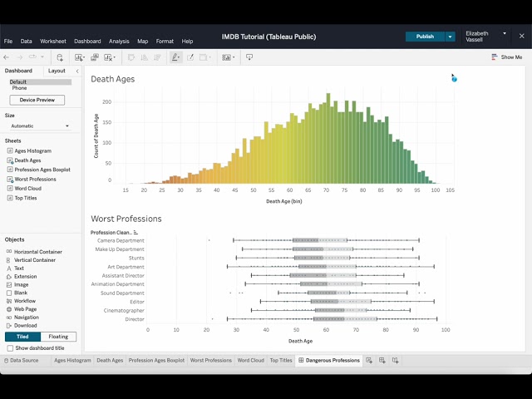
Task: Open the Ages Histogram sheet tab
Action: coord(72,360)
